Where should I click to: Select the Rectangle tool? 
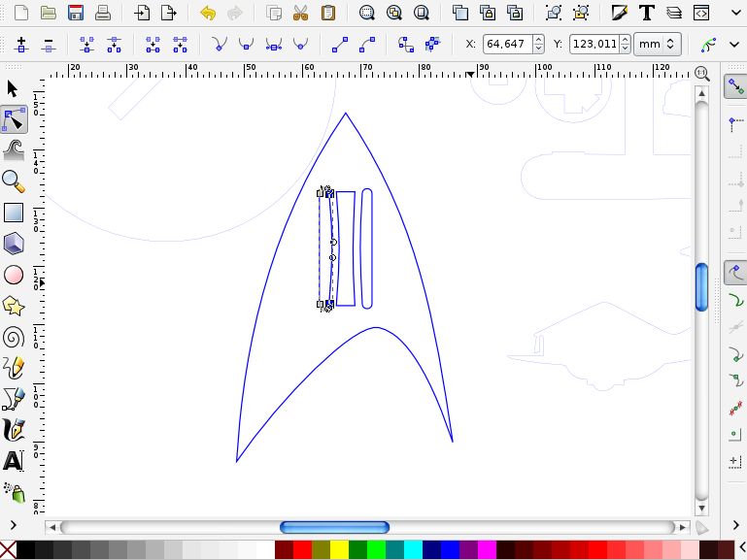click(14, 213)
